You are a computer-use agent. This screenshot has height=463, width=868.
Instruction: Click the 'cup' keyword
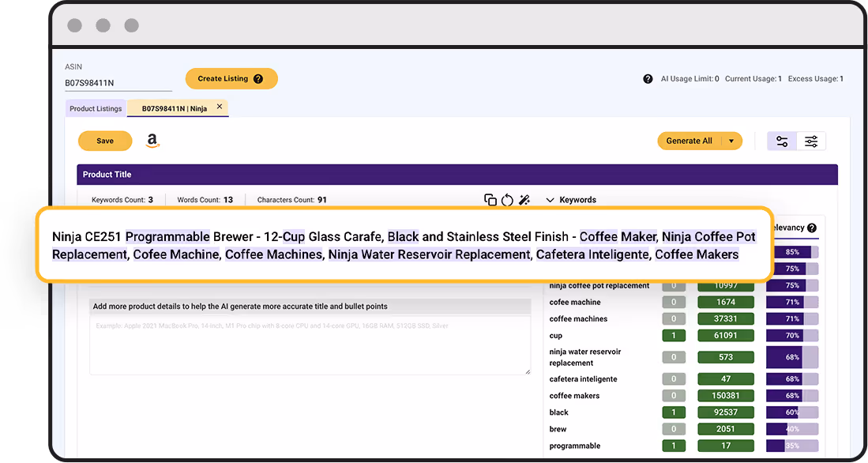tap(556, 336)
